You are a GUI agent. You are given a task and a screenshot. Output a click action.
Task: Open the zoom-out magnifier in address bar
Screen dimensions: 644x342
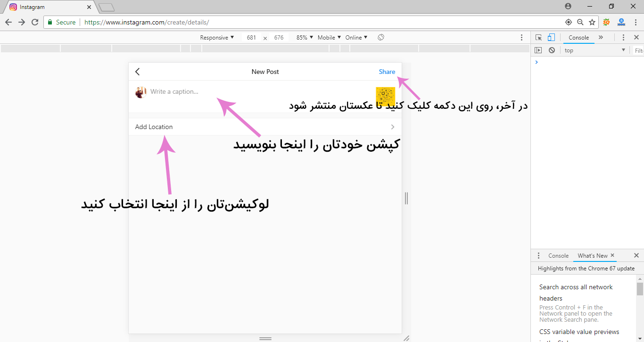[580, 22]
